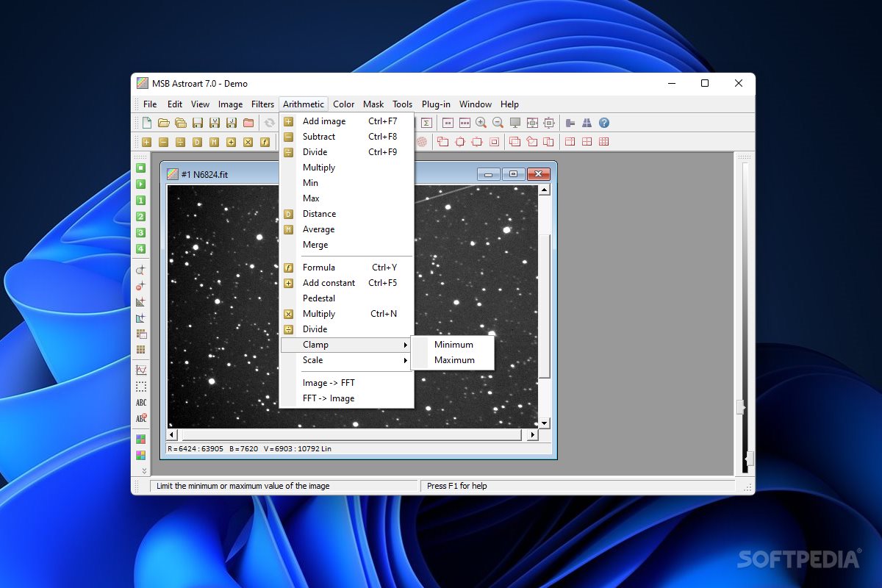Image resolution: width=882 pixels, height=588 pixels.
Task: Click the green number 3 sidebar button
Action: click(x=140, y=232)
